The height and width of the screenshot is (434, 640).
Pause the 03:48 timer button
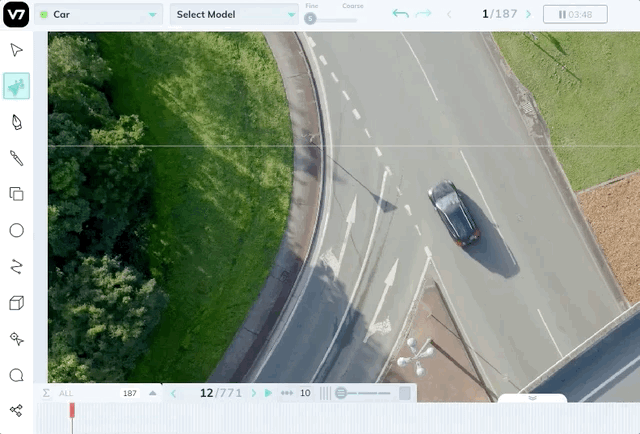pyautogui.click(x=575, y=15)
